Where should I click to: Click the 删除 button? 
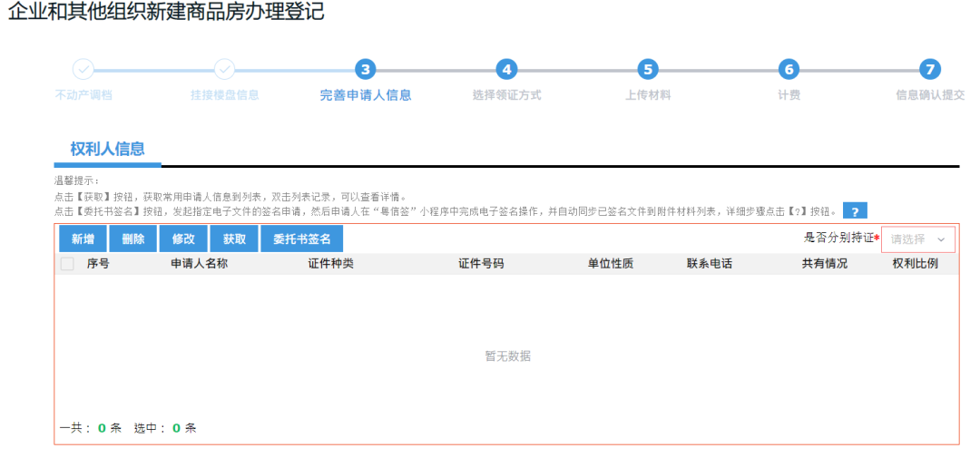pyautogui.click(x=133, y=239)
